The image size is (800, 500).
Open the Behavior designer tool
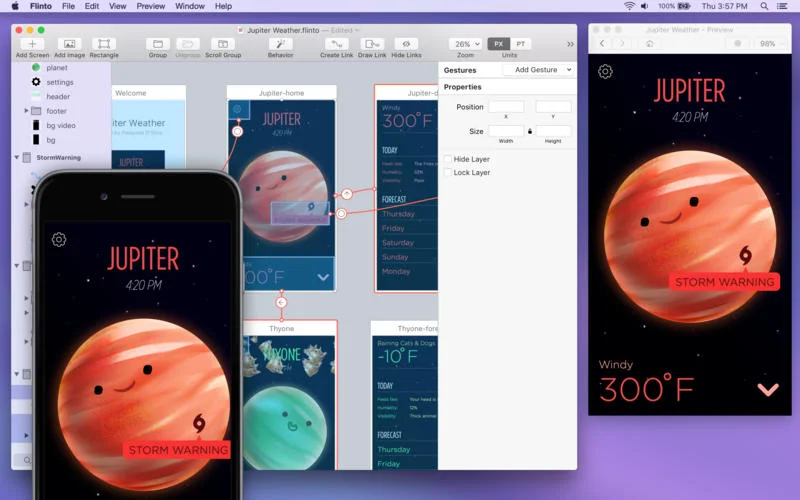[280, 44]
